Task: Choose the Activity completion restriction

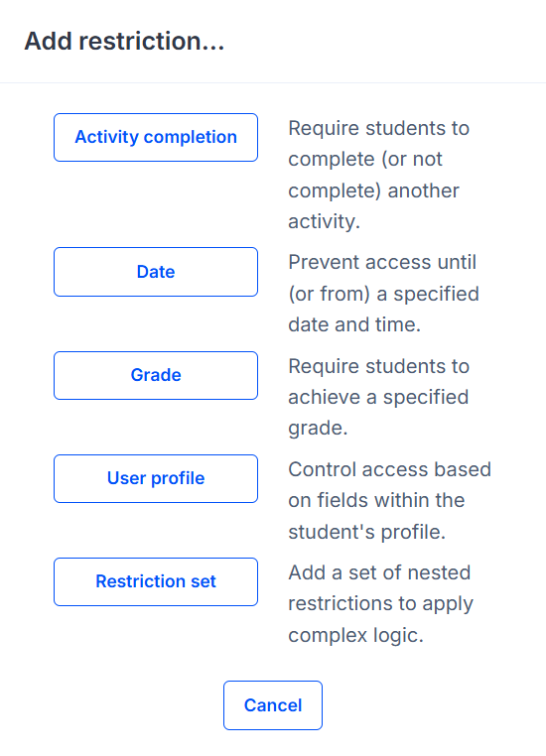Action: pos(156,138)
